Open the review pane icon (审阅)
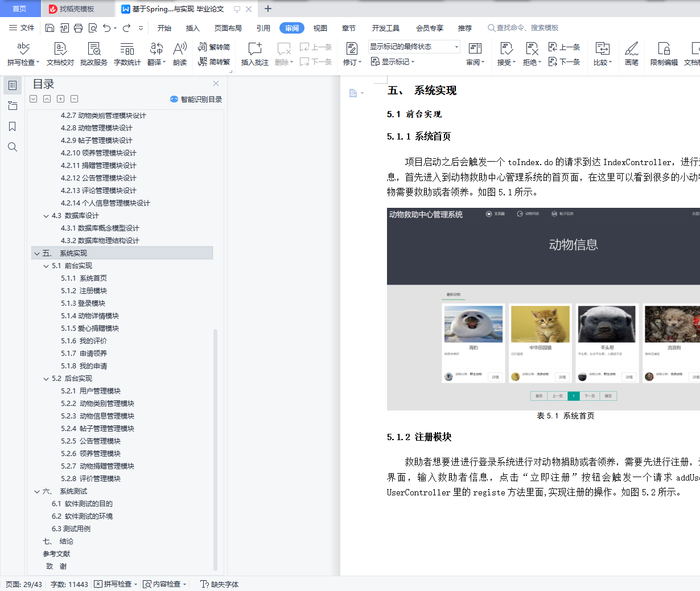 tap(475, 54)
